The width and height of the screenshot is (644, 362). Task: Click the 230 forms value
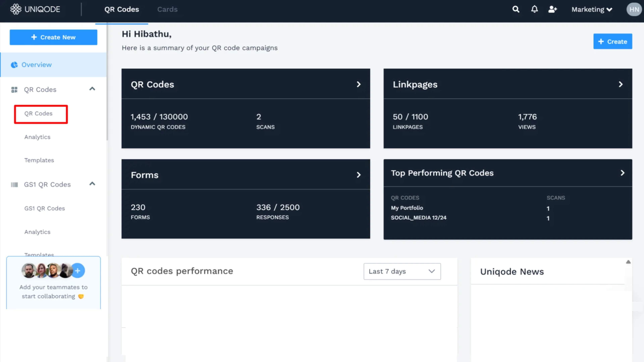coord(138,207)
